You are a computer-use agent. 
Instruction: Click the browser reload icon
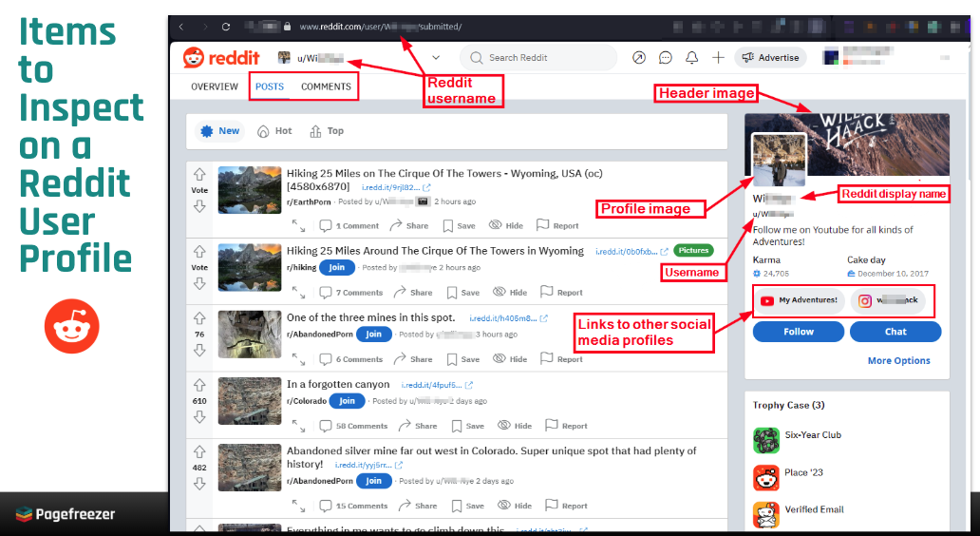[x=226, y=28]
